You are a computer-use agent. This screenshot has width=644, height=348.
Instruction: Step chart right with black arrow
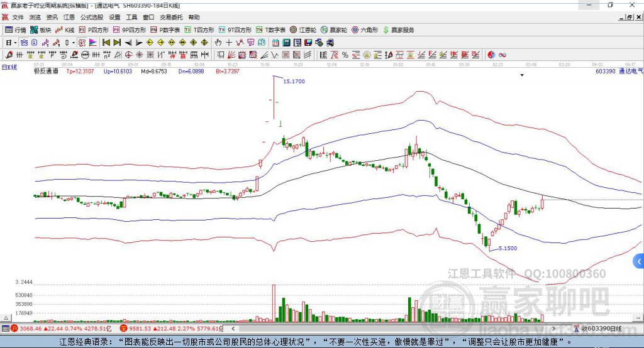pos(139,43)
